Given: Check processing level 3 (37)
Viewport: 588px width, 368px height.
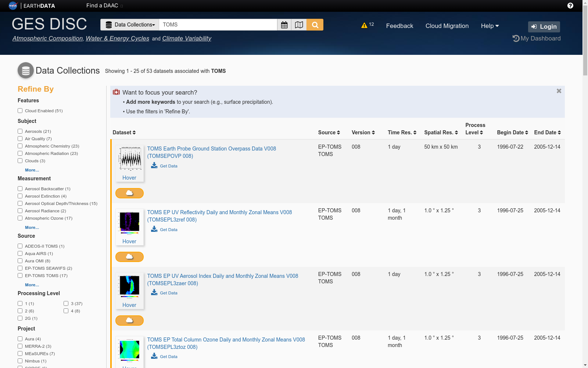Looking at the screenshot, I should (66, 304).
